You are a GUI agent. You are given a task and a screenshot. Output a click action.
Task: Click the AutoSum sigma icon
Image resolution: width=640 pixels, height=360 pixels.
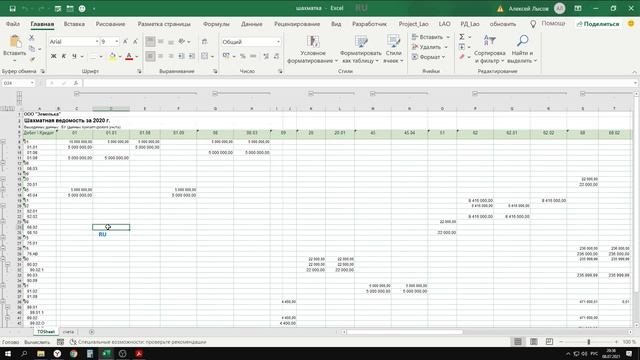coord(462,37)
